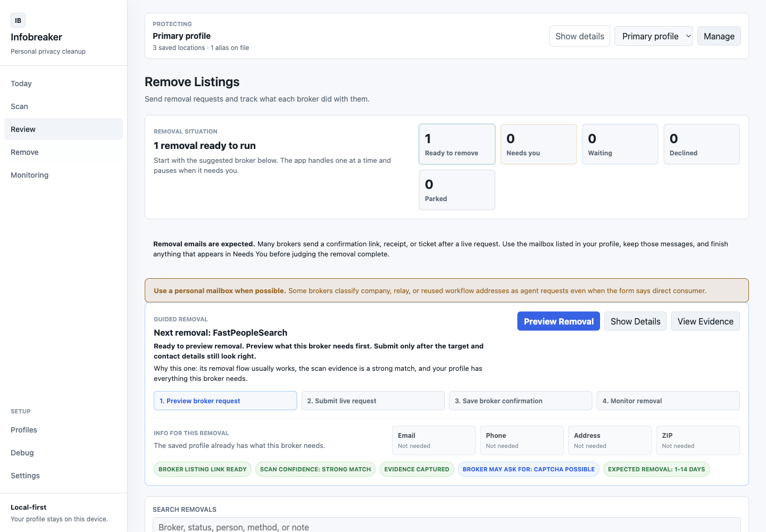Viewport: 766px width, 532px height.
Task: Filter by Ready to remove card
Action: 457,144
